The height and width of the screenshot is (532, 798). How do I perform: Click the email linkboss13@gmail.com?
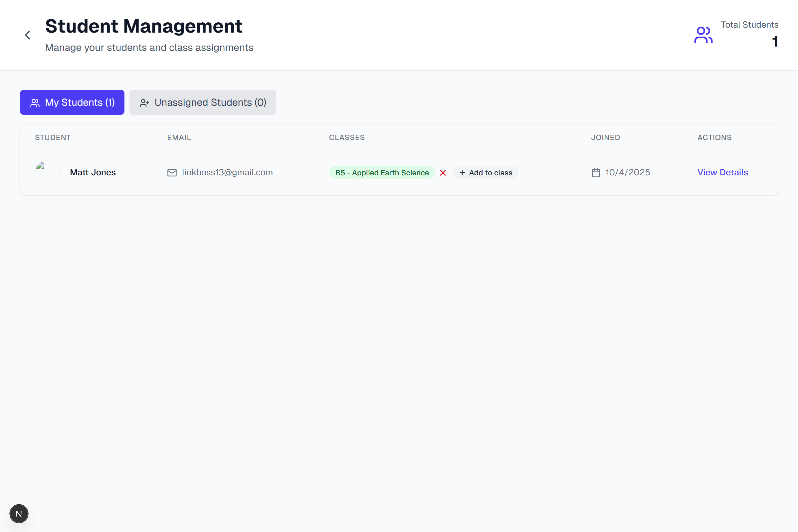click(227, 172)
